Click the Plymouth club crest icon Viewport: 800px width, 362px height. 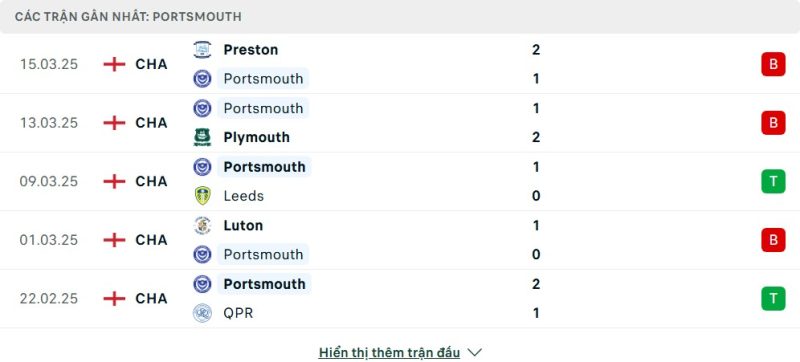pyautogui.click(x=203, y=137)
